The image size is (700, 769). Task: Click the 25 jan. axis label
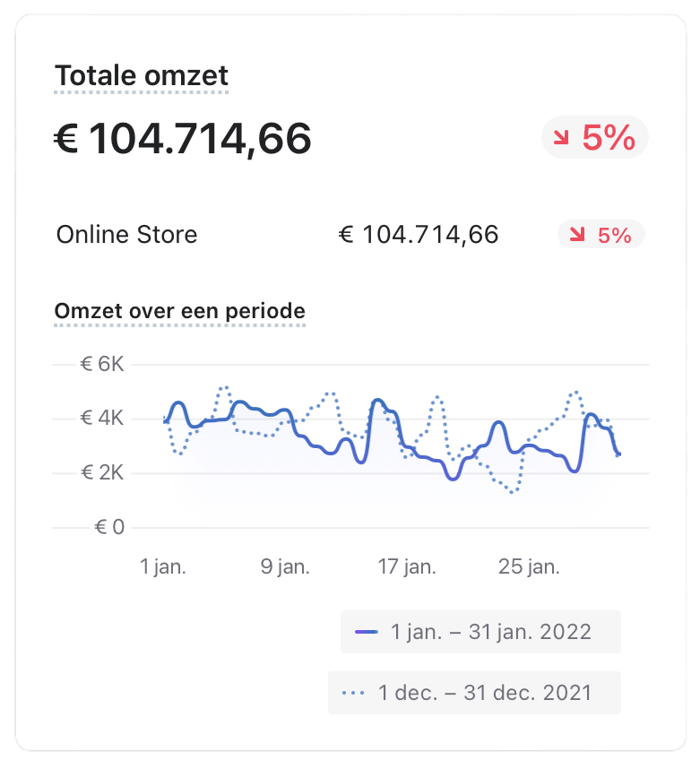pos(529,566)
